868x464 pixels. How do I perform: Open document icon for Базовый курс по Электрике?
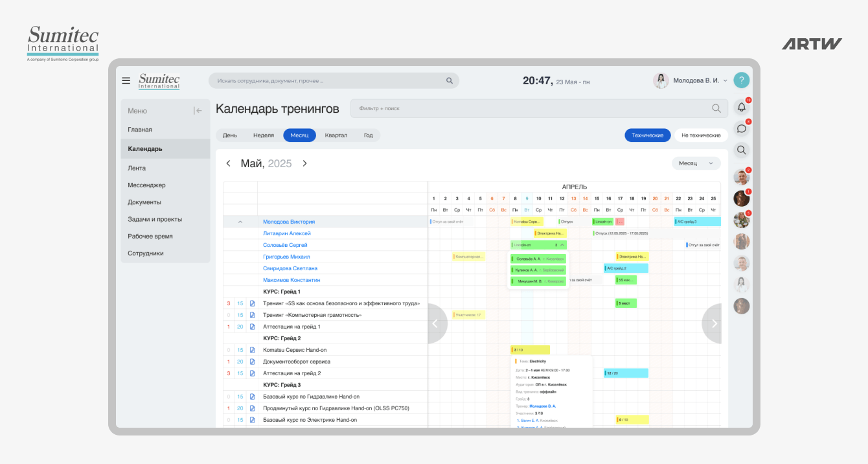pyautogui.click(x=253, y=420)
